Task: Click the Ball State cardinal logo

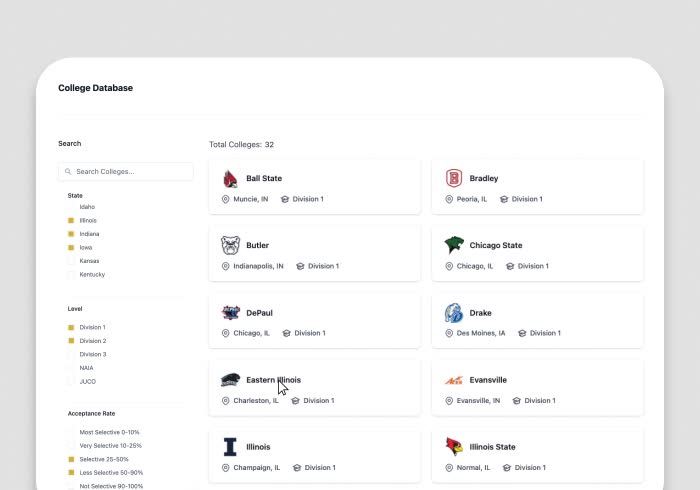Action: [x=230, y=179]
